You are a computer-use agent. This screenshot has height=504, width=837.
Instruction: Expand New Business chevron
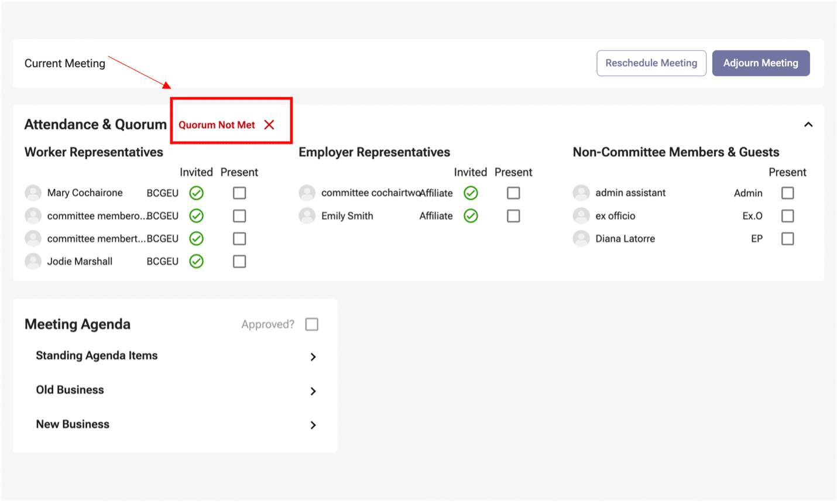313,425
